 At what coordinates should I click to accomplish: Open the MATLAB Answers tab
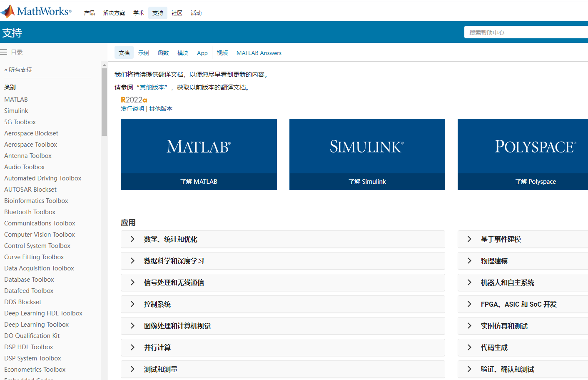[x=259, y=52]
